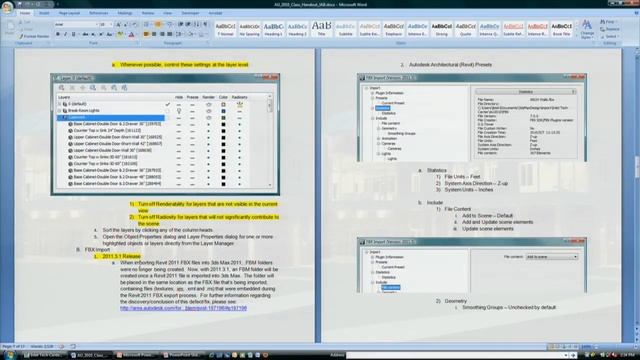The height and width of the screenshot is (360, 640).
Task: Click the Cut command in Clipboard group
Action: pyautogui.click(x=24, y=22)
